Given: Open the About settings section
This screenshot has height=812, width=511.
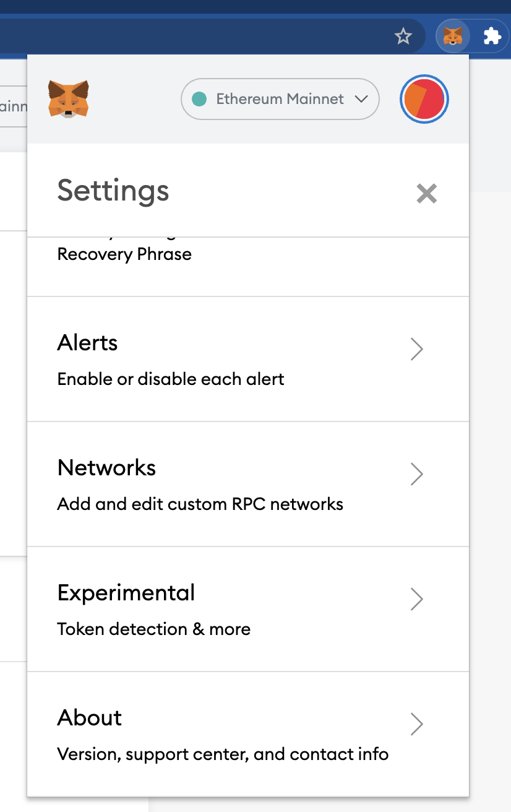Looking at the screenshot, I should tap(248, 734).
